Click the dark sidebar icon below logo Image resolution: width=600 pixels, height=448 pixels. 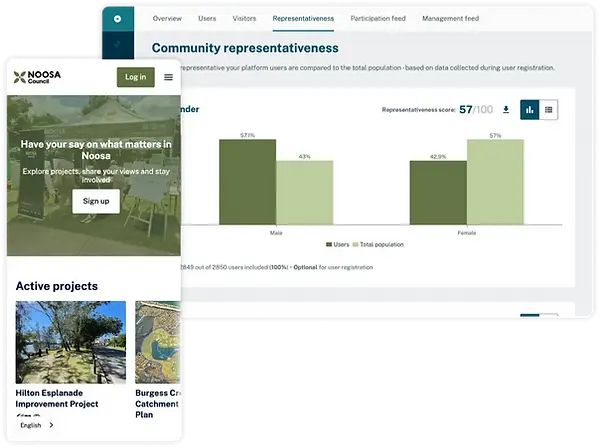coord(117,44)
